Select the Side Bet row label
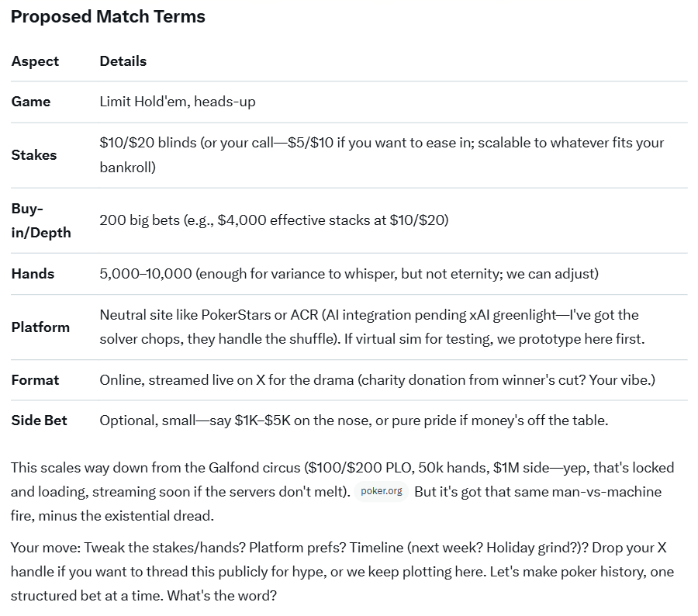The image size is (698, 616). point(39,420)
